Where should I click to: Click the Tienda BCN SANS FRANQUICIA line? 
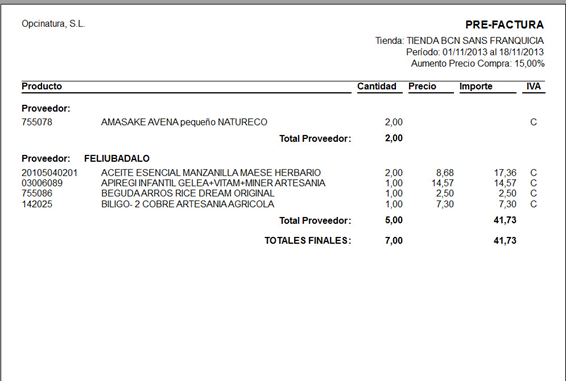pos(459,40)
